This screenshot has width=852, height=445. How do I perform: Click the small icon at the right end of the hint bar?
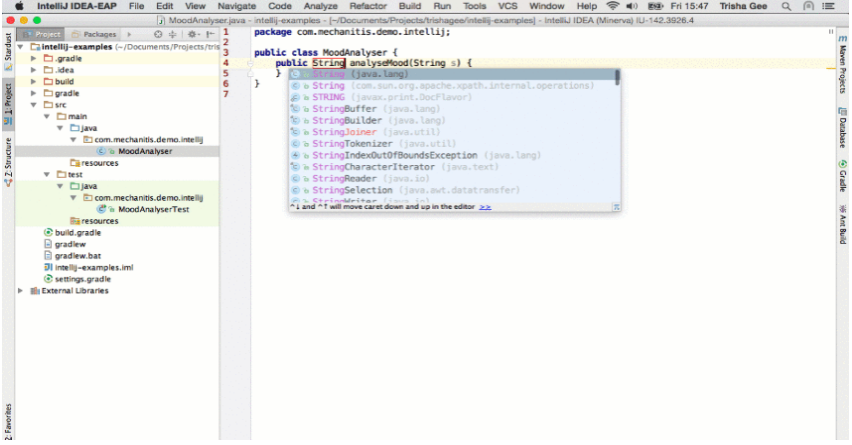pos(616,207)
